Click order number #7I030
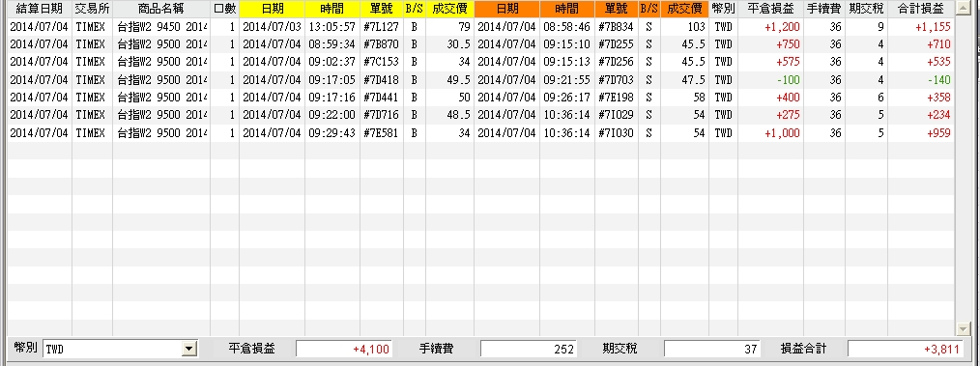 click(616, 133)
